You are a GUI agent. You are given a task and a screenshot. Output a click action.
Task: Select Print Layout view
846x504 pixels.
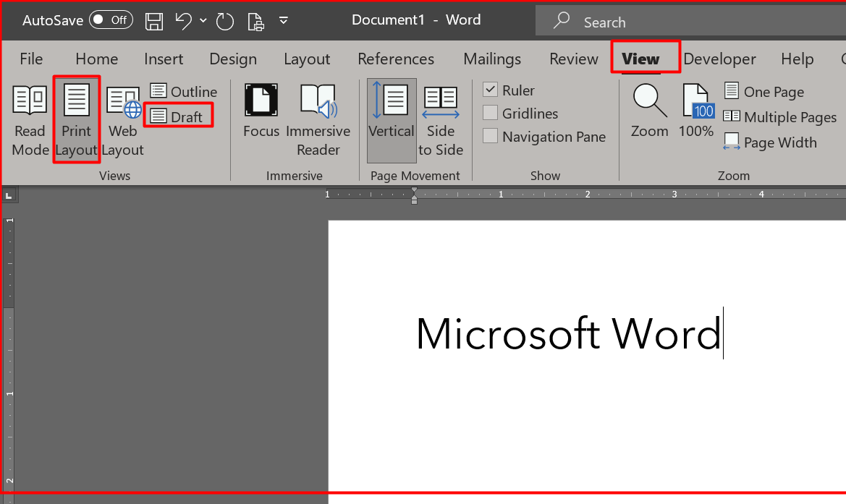click(76, 119)
